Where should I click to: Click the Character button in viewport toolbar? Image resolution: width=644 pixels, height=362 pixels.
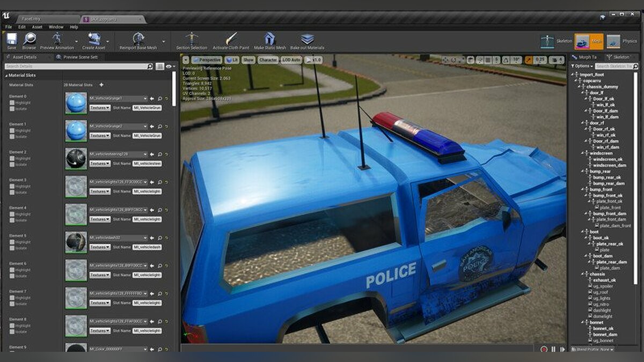pos(267,60)
